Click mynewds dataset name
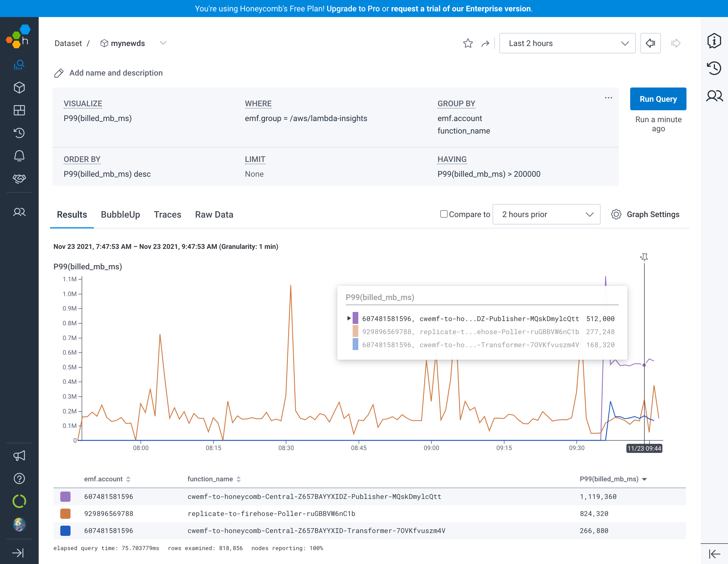The height and width of the screenshot is (564, 728). [x=128, y=43]
